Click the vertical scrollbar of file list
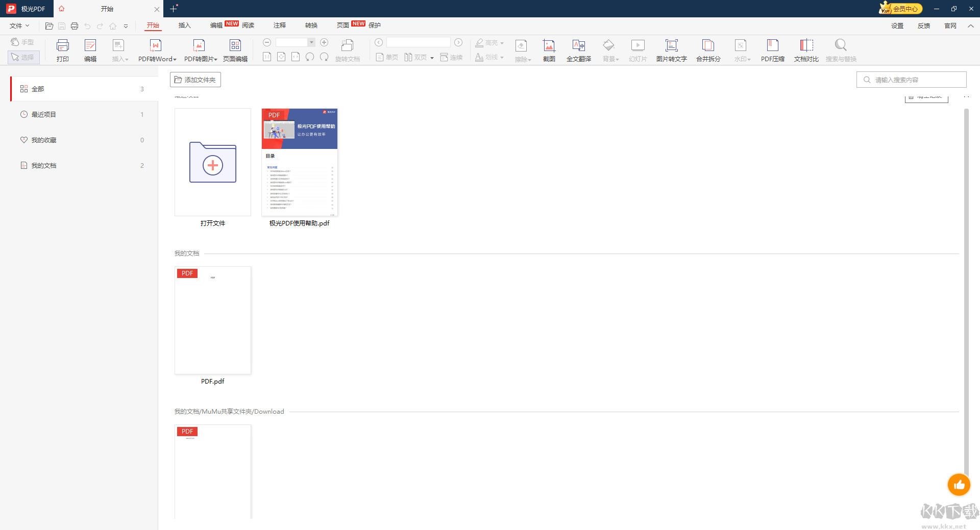 tap(966, 293)
